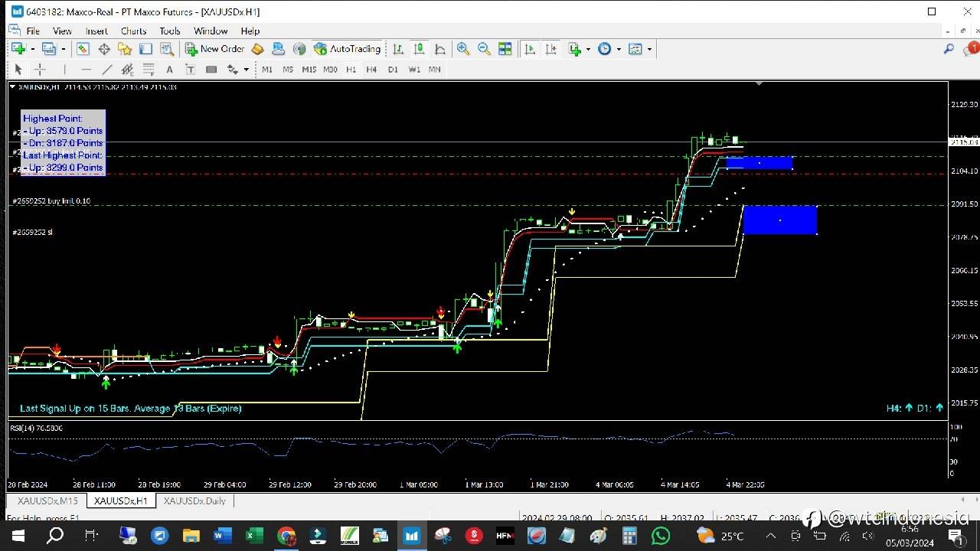Switch to the XAUUSDx,Daily chart tab
The image size is (980, 551).
point(194,500)
